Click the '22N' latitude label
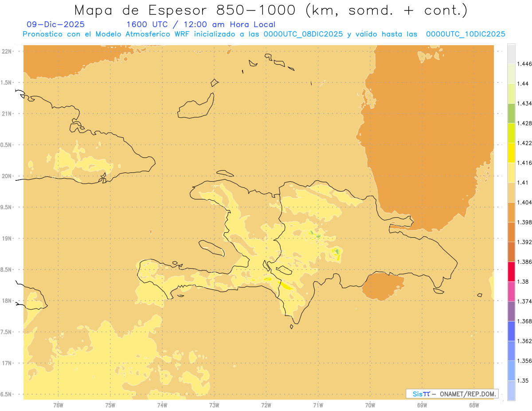The height and width of the screenshot is (411, 532). pyautogui.click(x=8, y=51)
